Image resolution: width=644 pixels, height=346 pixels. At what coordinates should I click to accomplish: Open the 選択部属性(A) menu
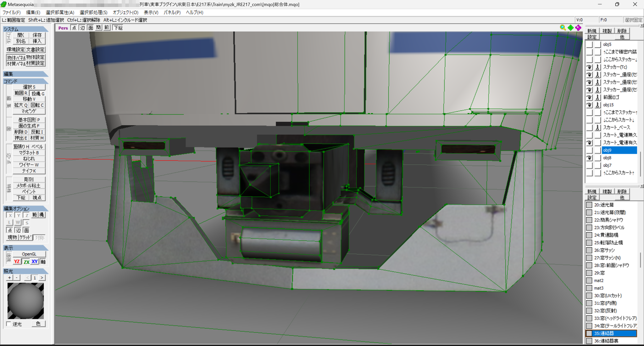[60, 12]
